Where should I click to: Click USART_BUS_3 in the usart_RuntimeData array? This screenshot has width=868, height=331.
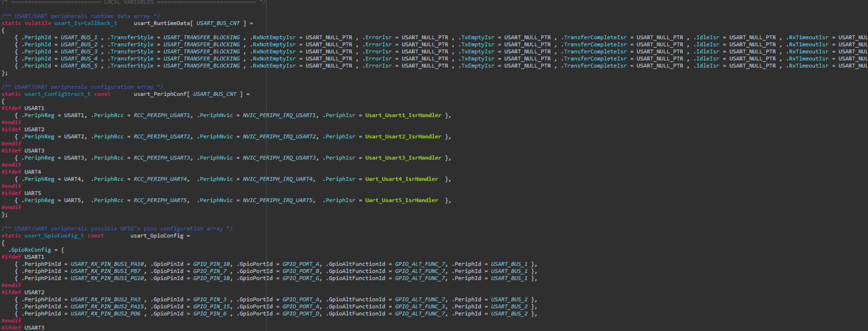click(x=79, y=52)
